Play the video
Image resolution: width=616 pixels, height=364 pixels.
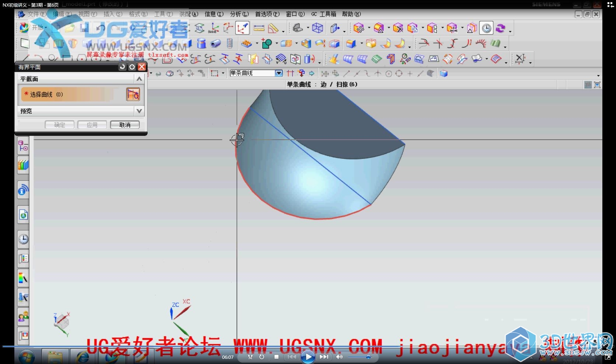coord(308,357)
